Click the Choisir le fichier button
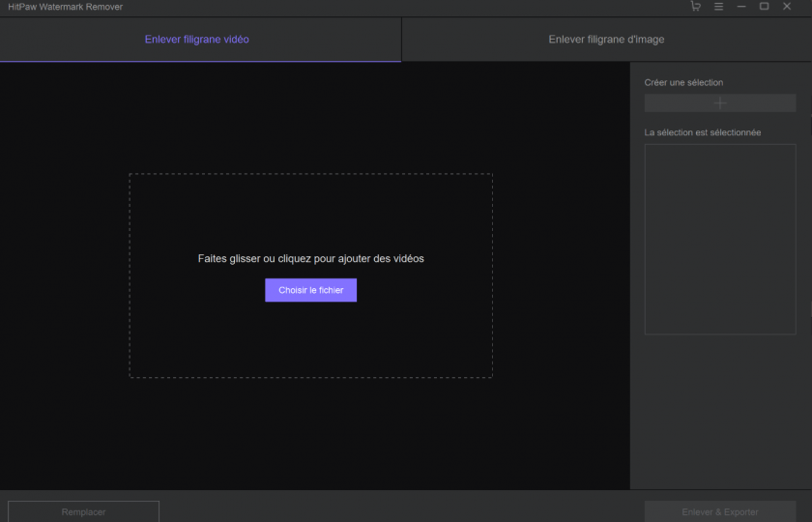This screenshot has width=812, height=522. [x=310, y=290]
